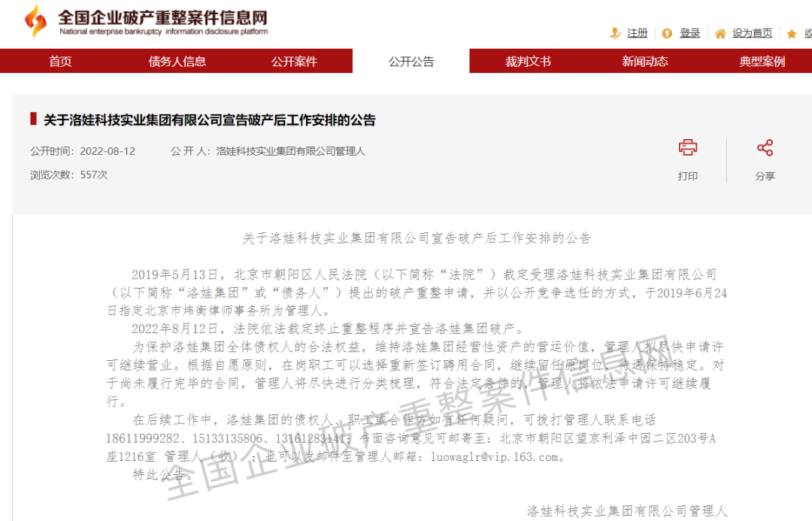Click the phone number 18611999282
812x521 pixels.
click(142, 438)
